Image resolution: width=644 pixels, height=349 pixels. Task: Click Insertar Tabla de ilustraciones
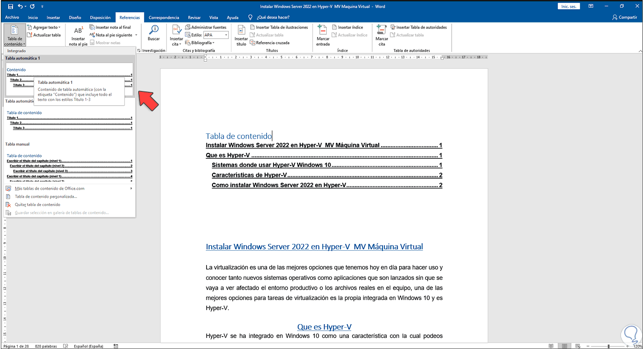point(279,27)
